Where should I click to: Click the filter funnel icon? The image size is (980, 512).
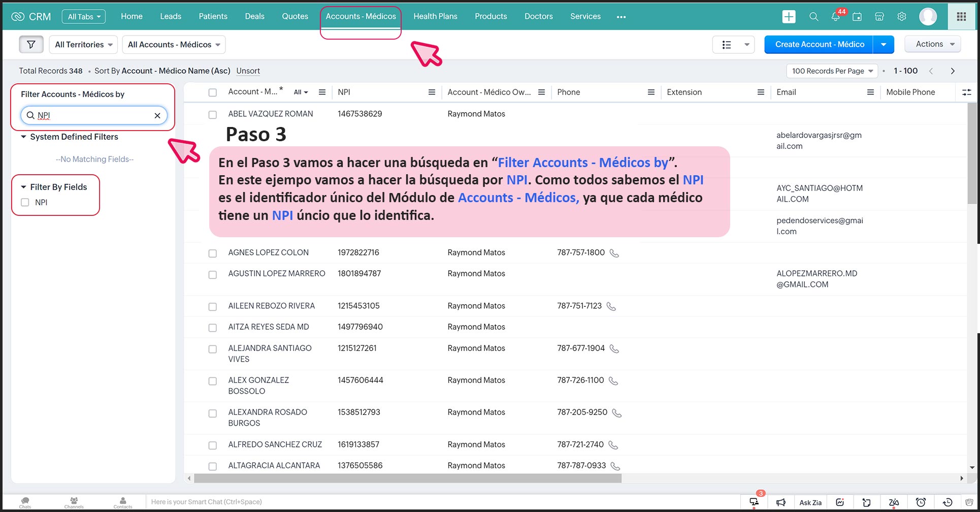coord(31,45)
